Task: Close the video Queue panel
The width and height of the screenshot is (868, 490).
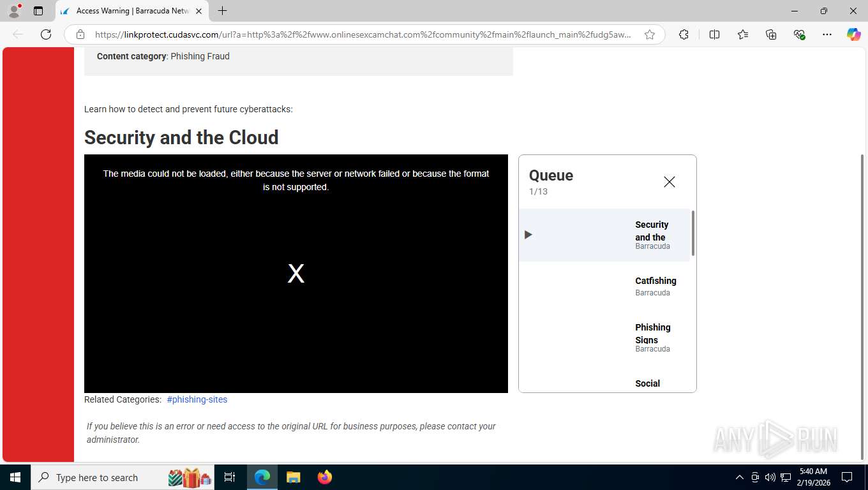Action: point(670,182)
